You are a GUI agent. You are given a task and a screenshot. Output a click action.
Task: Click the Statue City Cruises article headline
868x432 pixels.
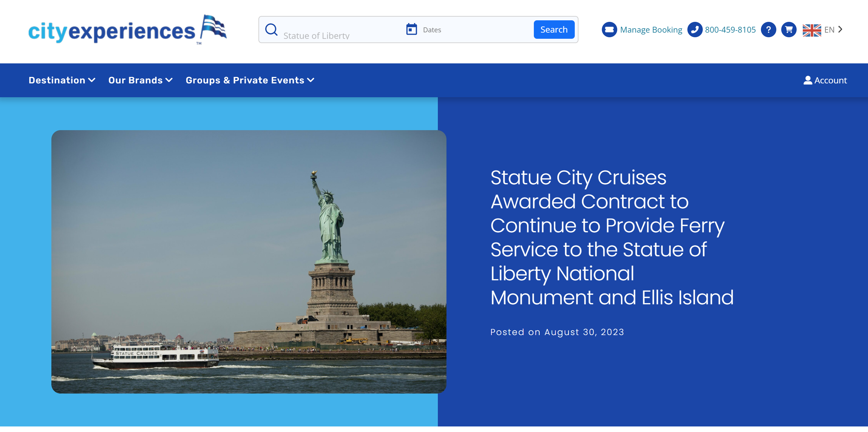point(612,237)
